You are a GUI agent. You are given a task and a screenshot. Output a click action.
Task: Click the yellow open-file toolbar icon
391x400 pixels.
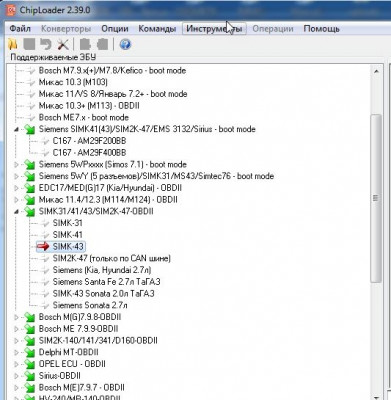[x=12, y=44]
